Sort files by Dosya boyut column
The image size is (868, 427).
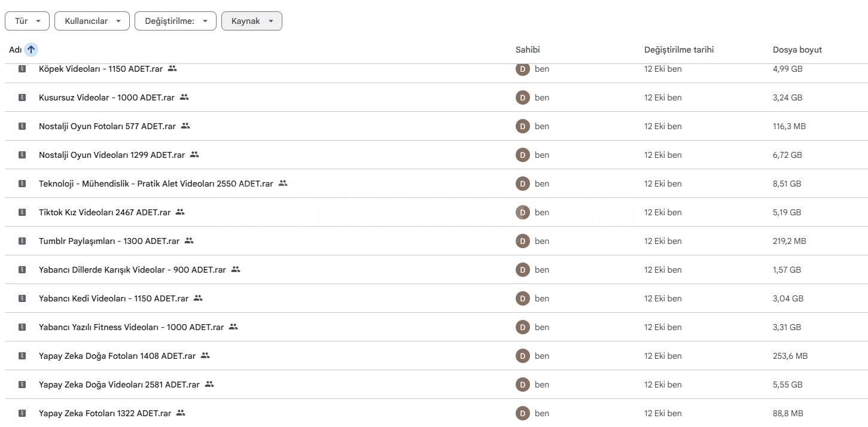click(797, 50)
